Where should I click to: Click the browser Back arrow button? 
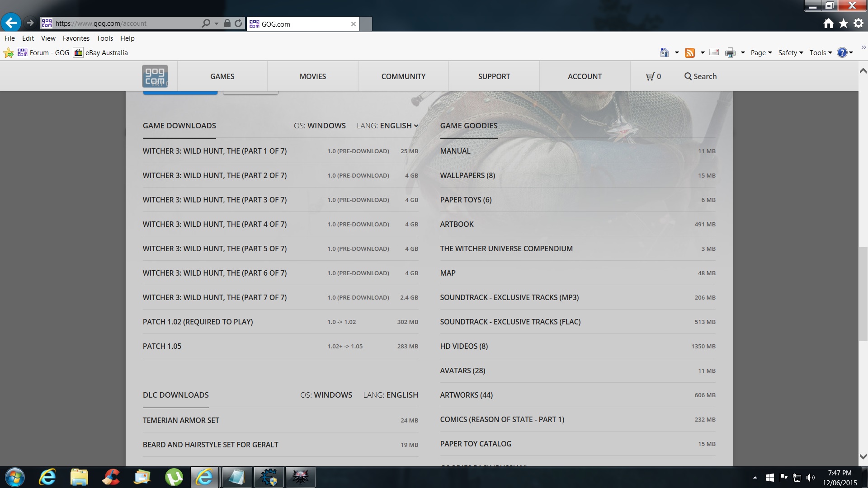tap(11, 23)
